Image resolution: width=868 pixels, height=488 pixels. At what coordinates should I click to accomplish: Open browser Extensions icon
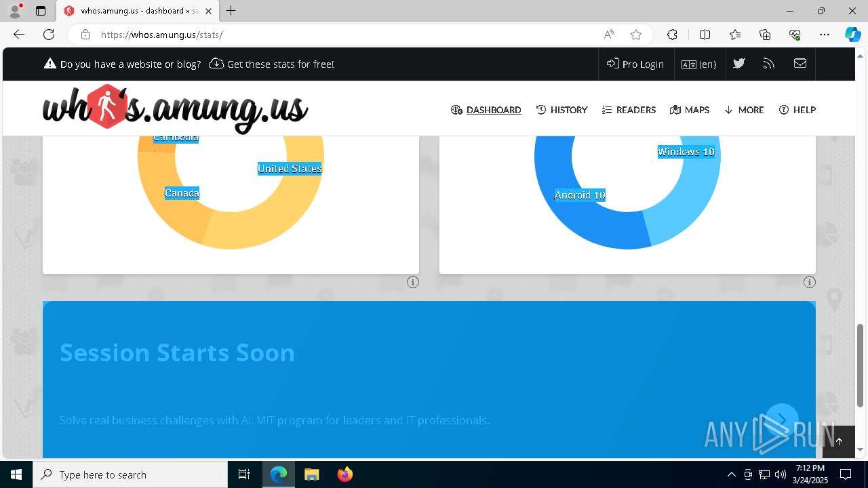(x=672, y=35)
